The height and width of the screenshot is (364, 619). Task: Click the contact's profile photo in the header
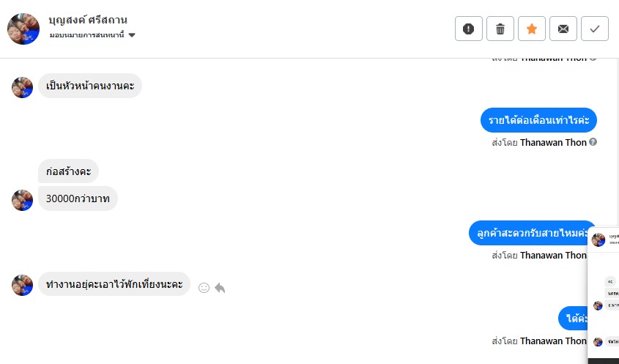click(23, 29)
